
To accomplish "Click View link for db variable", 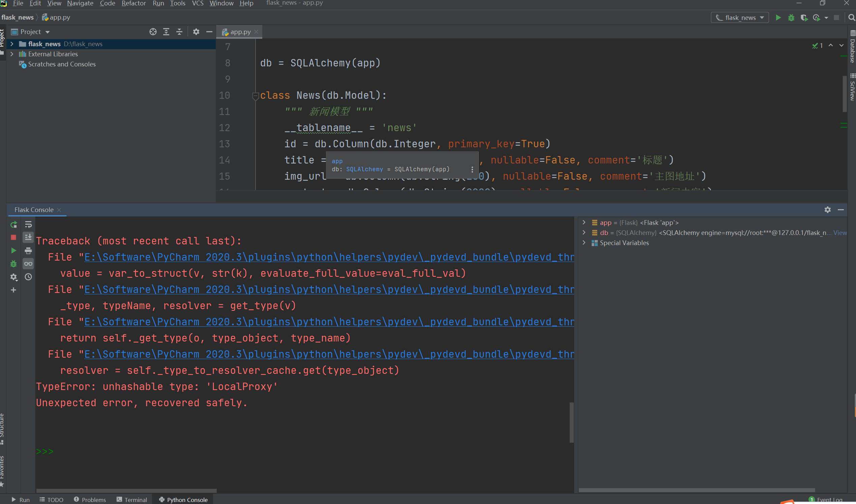I will pos(840,233).
